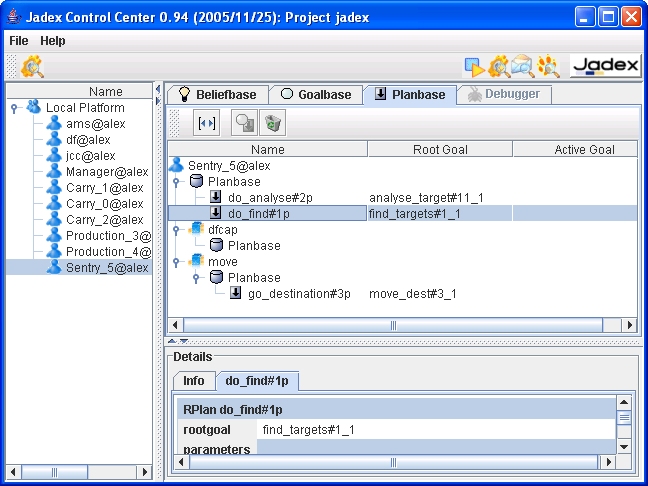Screen dimensions: 648x486
Task: Click the agent tree scroll right arrow
Action: point(144,472)
